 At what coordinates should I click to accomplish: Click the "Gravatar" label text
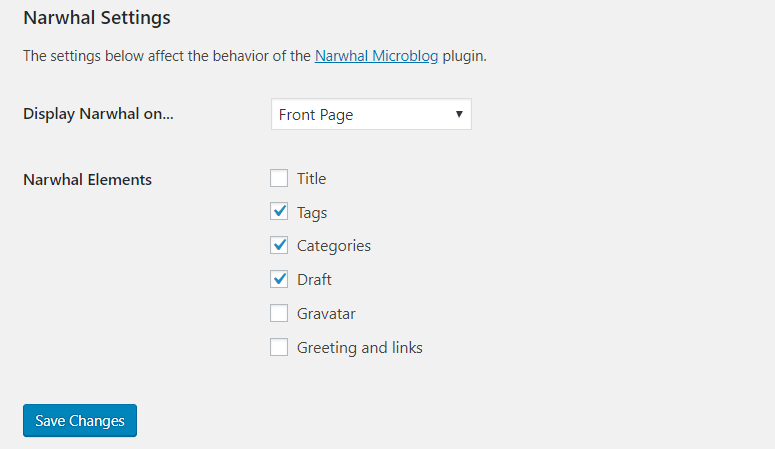[x=326, y=314]
